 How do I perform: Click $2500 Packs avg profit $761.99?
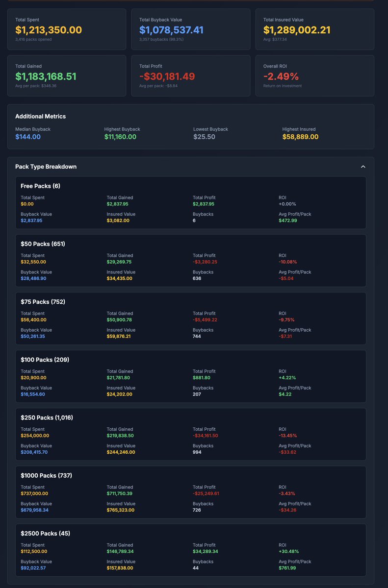tap(287, 567)
